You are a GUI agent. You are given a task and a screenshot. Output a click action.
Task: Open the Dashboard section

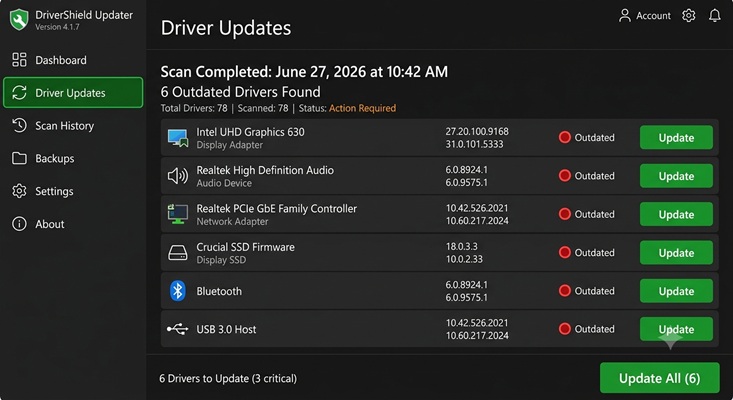73,60
